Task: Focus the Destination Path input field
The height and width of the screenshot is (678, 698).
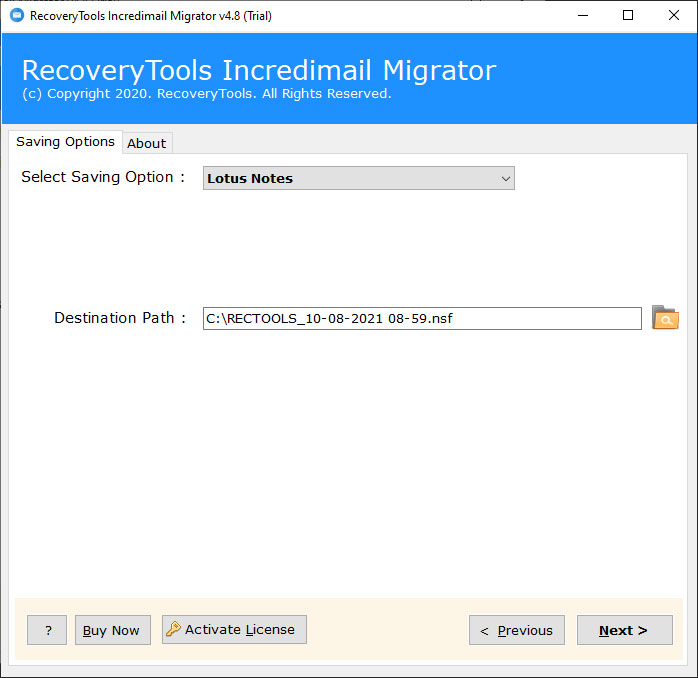Action: click(422, 318)
